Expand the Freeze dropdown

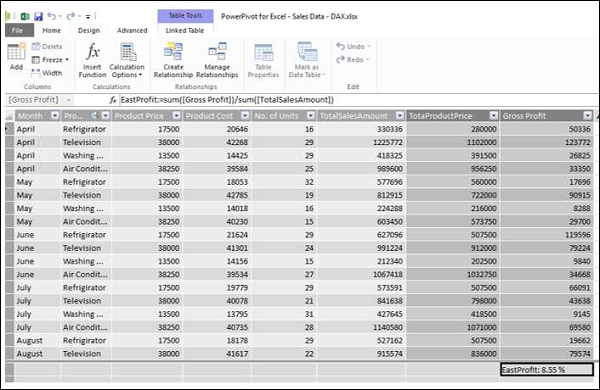(x=67, y=60)
